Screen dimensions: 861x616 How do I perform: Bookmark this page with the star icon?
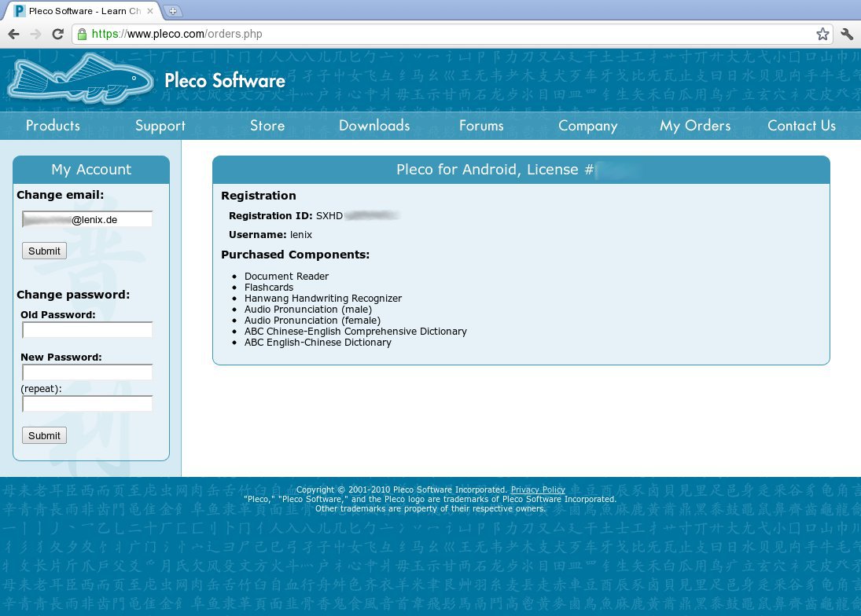pos(822,34)
